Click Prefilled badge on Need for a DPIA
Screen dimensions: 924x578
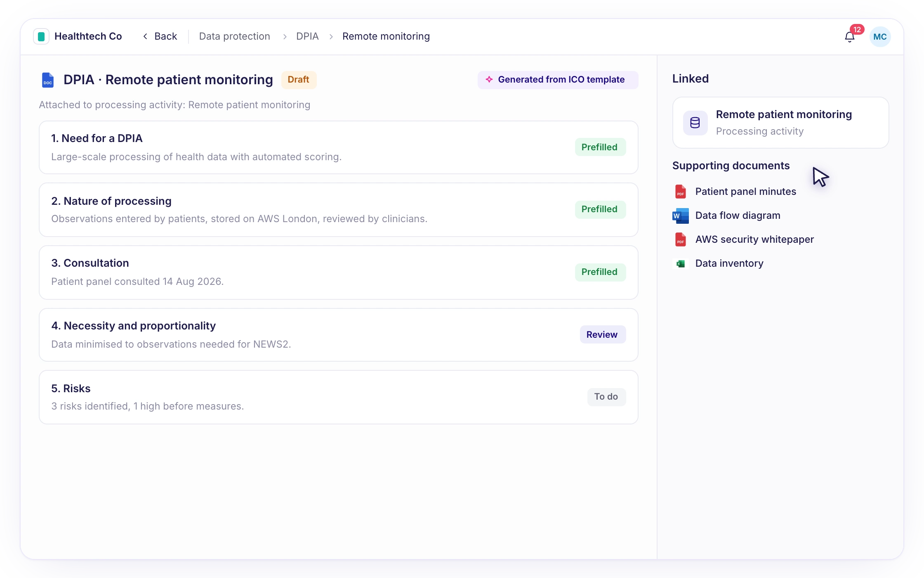(600, 147)
